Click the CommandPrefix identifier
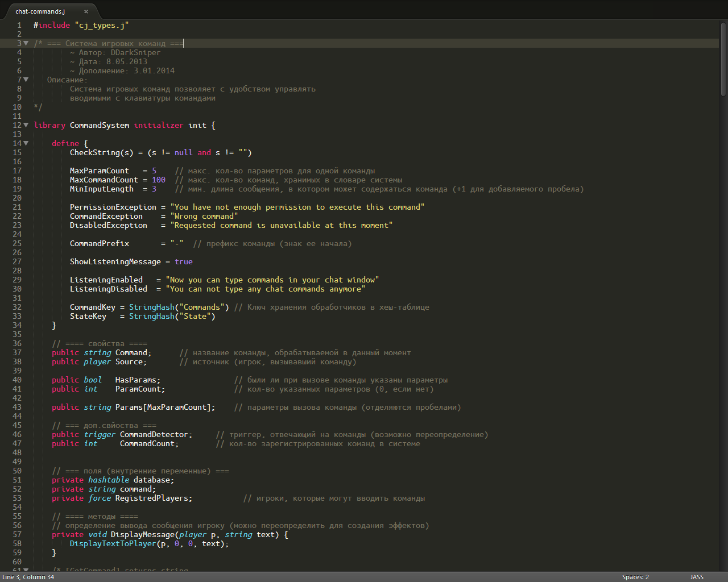The height and width of the screenshot is (582, 728). tap(100, 243)
